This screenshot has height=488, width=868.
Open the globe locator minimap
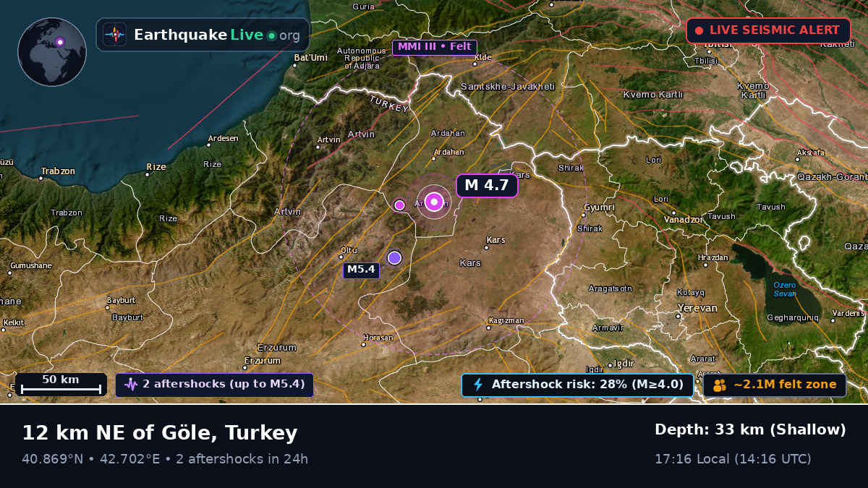[x=52, y=52]
